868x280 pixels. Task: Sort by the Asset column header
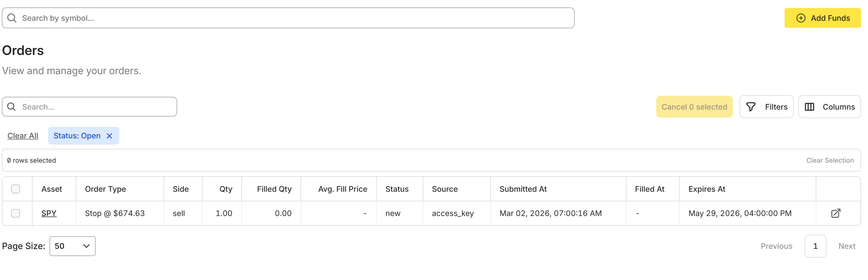tap(52, 189)
